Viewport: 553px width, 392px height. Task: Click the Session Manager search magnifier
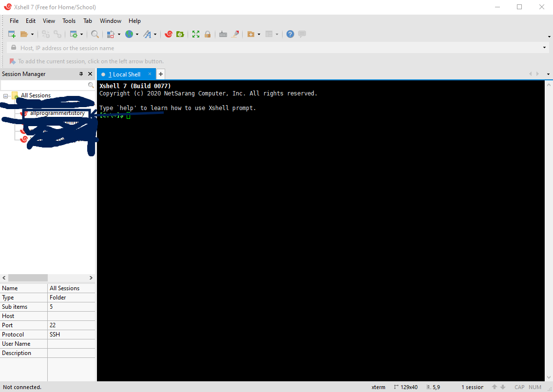(x=91, y=85)
